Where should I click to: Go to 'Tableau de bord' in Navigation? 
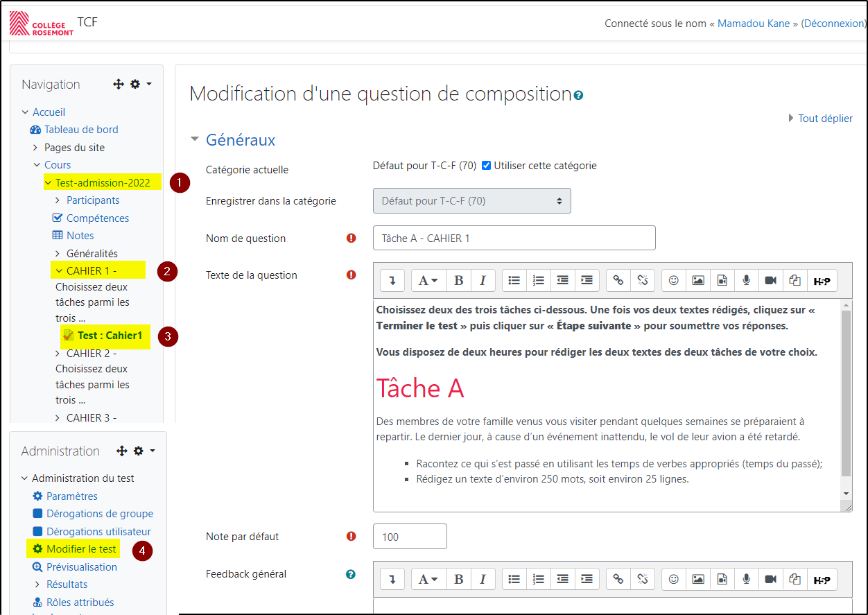pyautogui.click(x=81, y=130)
